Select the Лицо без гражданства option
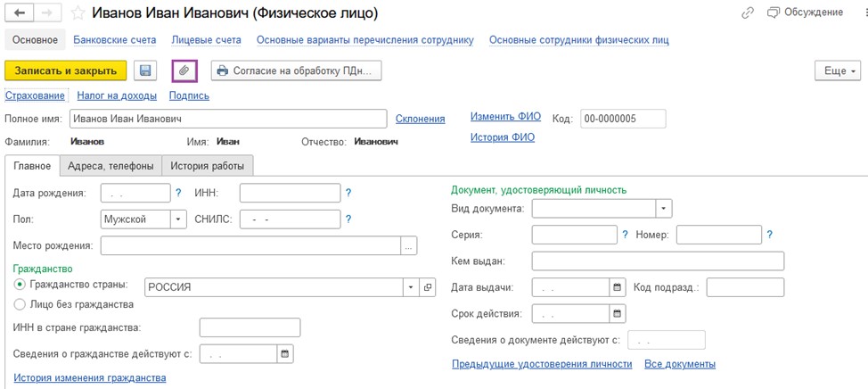 coord(20,304)
